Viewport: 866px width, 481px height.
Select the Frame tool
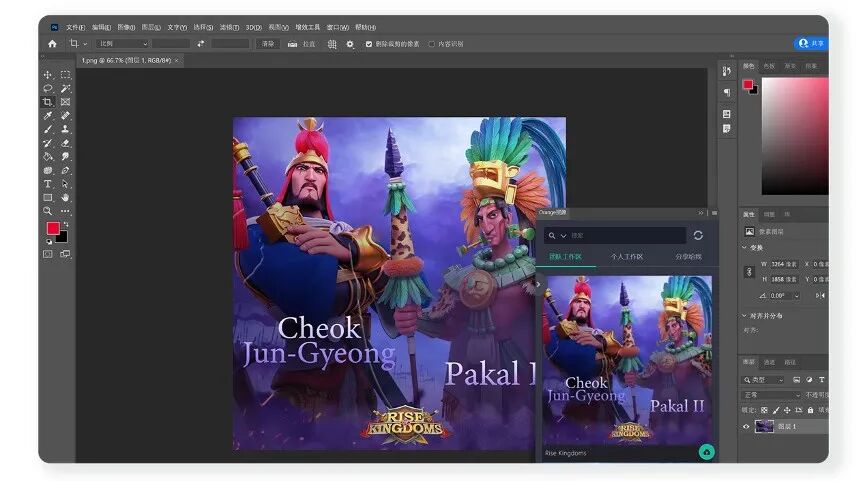(65, 102)
